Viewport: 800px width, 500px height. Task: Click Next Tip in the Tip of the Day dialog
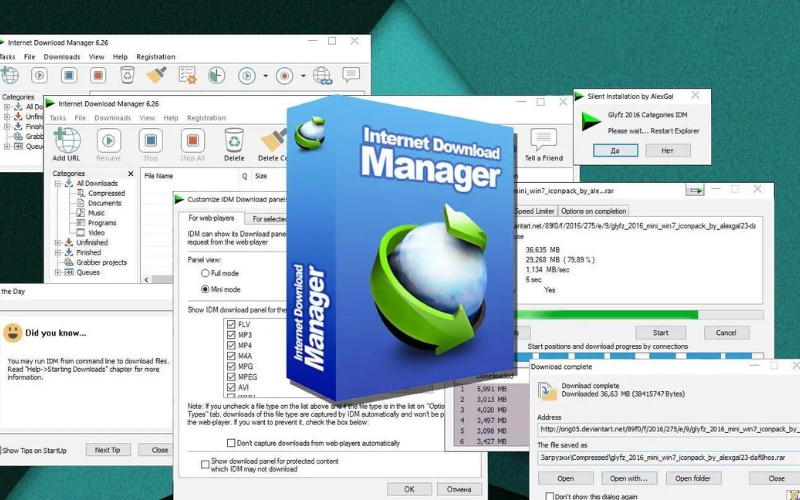point(107,450)
